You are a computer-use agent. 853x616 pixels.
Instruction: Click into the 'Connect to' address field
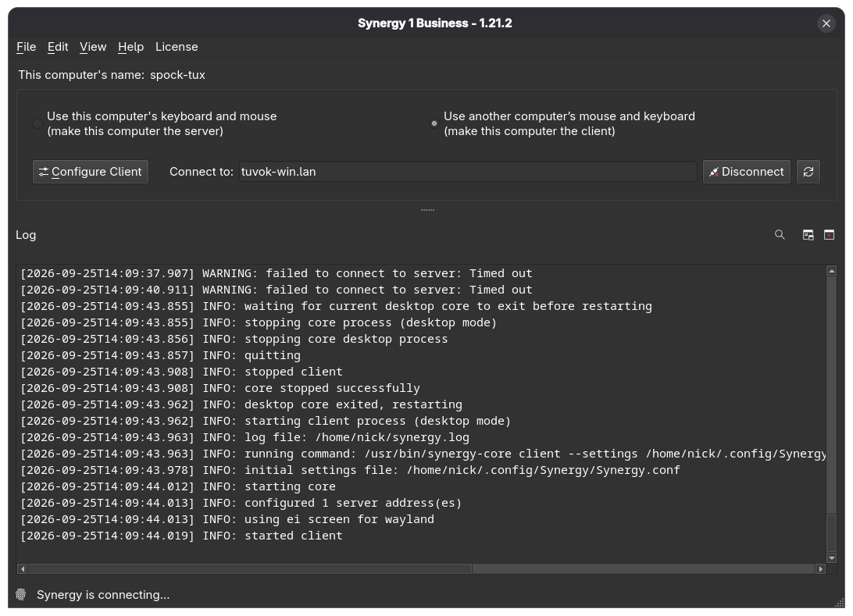point(468,172)
